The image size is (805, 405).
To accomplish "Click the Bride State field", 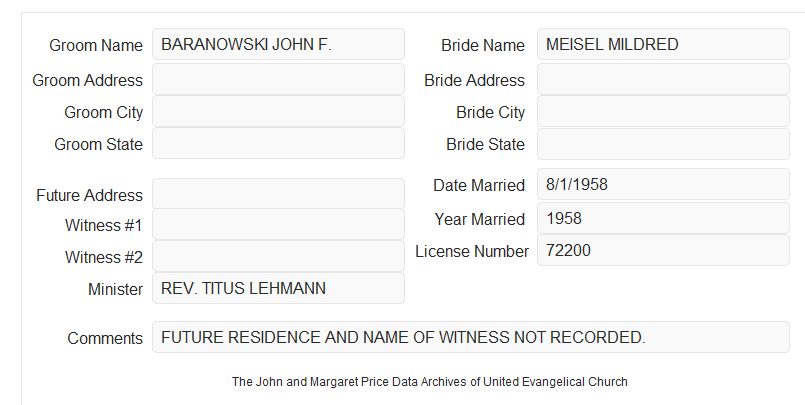I will (x=663, y=144).
